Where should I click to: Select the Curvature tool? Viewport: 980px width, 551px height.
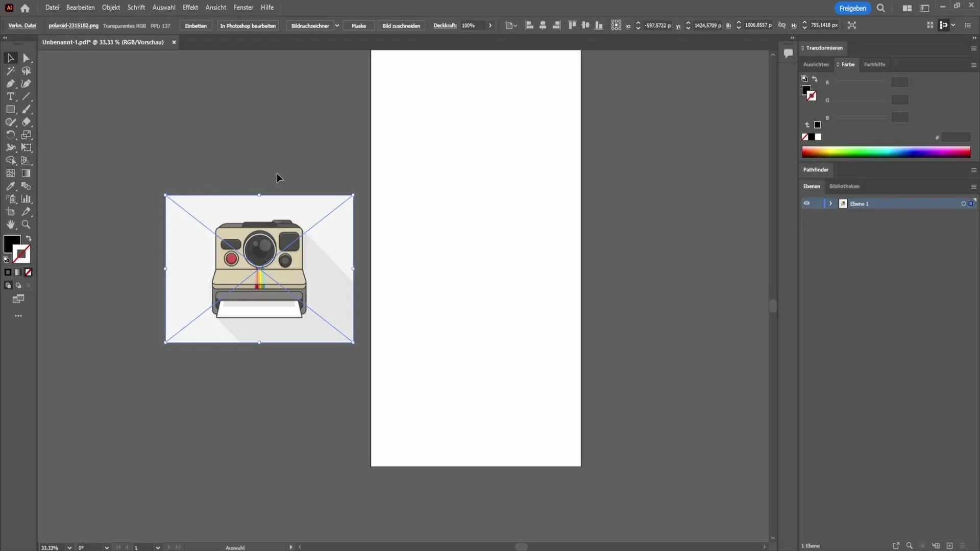[x=27, y=84]
